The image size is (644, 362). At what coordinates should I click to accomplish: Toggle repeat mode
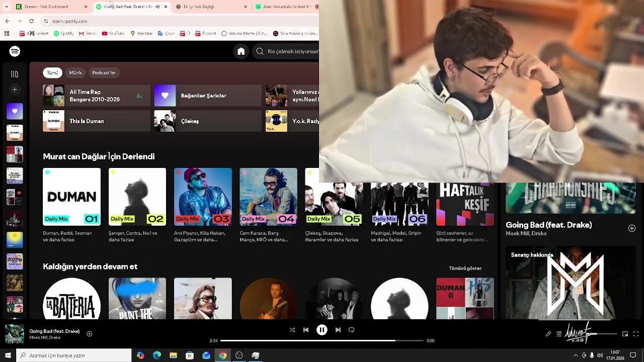click(352, 330)
